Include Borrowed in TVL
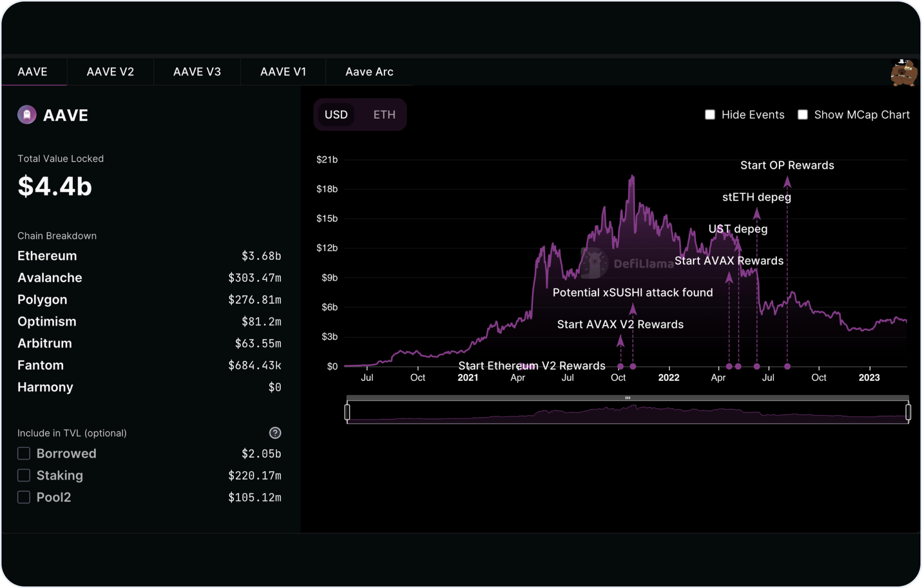The height and width of the screenshot is (588, 922). click(24, 453)
